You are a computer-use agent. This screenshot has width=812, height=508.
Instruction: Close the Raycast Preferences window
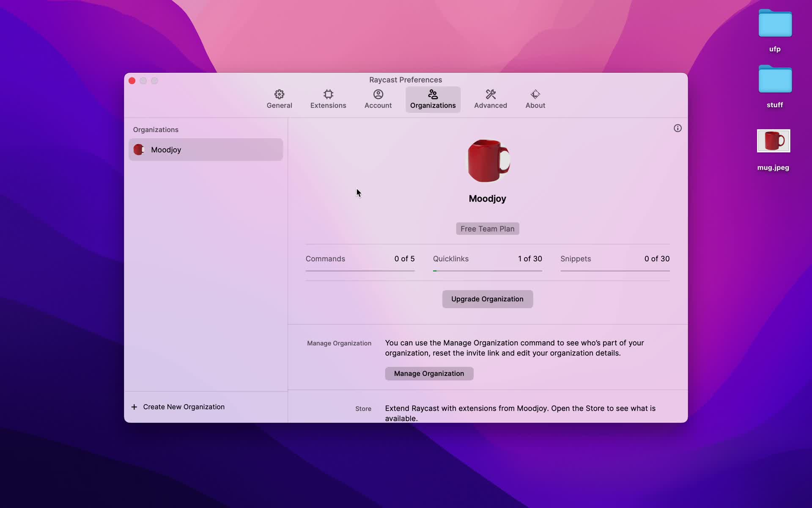(x=132, y=80)
